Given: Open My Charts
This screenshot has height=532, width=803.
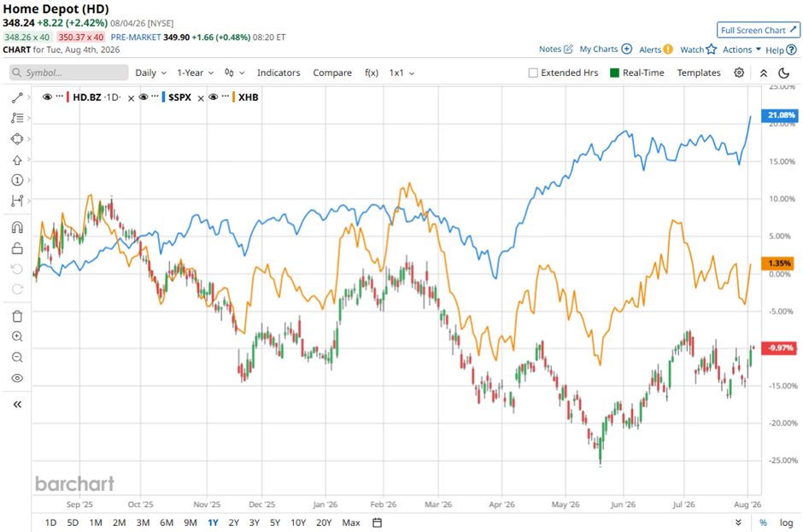Looking at the screenshot, I should pyautogui.click(x=606, y=50).
